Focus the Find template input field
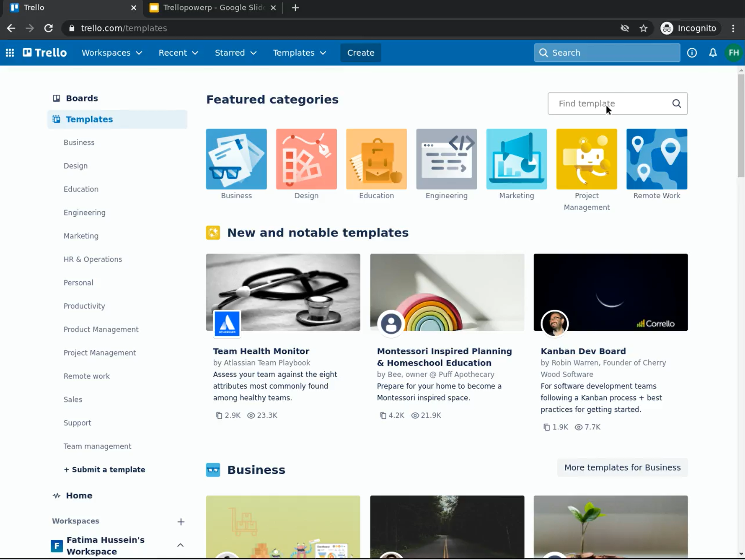This screenshot has height=560, width=745. pyautogui.click(x=617, y=104)
